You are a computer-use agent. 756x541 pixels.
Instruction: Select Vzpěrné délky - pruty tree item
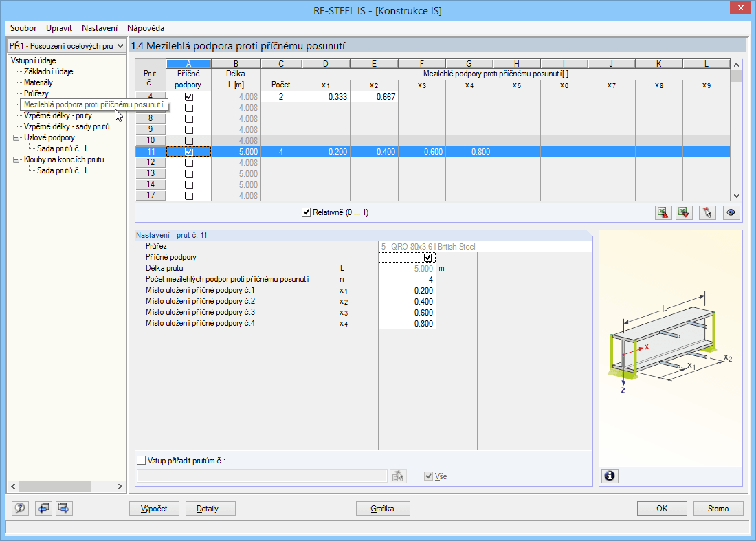click(x=58, y=115)
